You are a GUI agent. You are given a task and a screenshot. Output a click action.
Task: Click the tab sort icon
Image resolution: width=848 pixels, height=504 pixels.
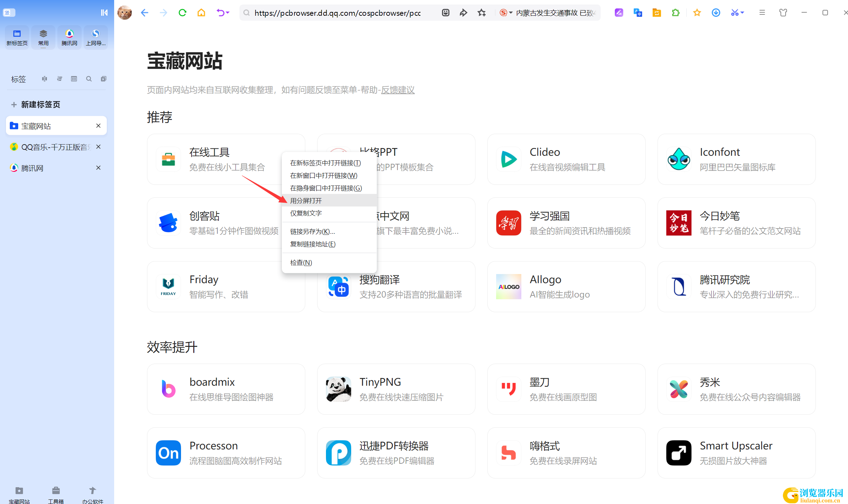(59, 79)
